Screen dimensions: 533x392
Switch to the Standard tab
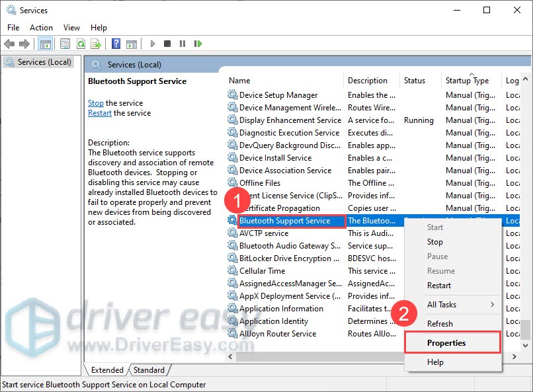pyautogui.click(x=149, y=370)
